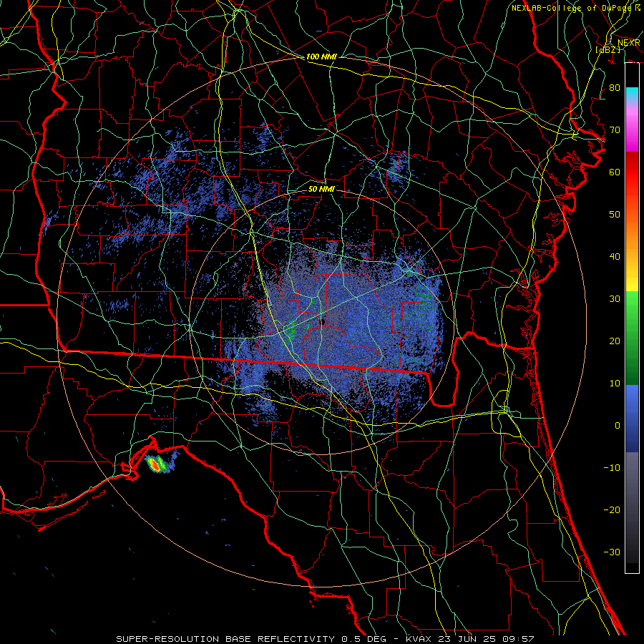Click the Super-Resolution Base Reflectivity caption
The width and height of the screenshot is (644, 644).
tap(324, 639)
